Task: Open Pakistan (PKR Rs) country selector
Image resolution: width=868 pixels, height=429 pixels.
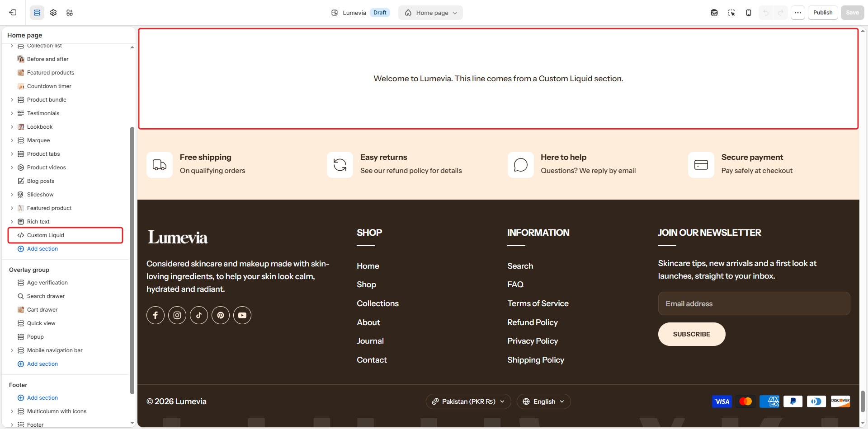Action: coord(468,401)
